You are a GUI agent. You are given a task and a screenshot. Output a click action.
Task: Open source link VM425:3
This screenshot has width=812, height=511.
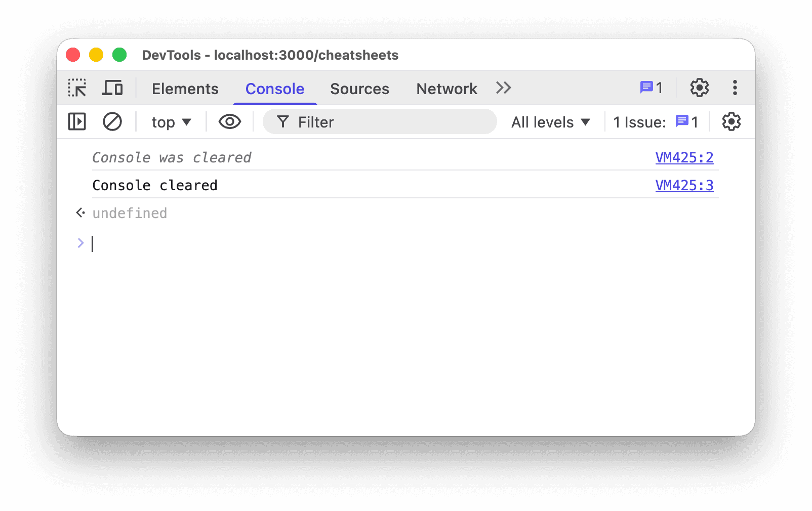coord(684,186)
